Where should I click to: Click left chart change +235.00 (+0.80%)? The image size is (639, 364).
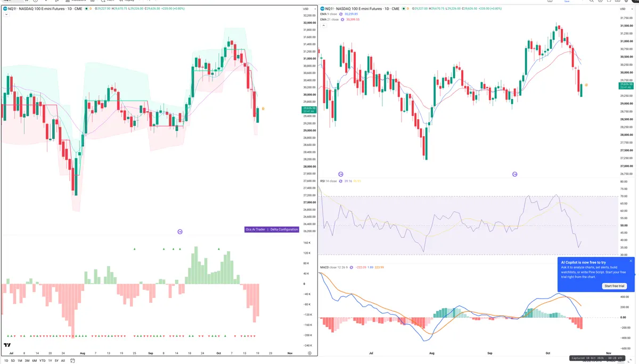[174, 9]
